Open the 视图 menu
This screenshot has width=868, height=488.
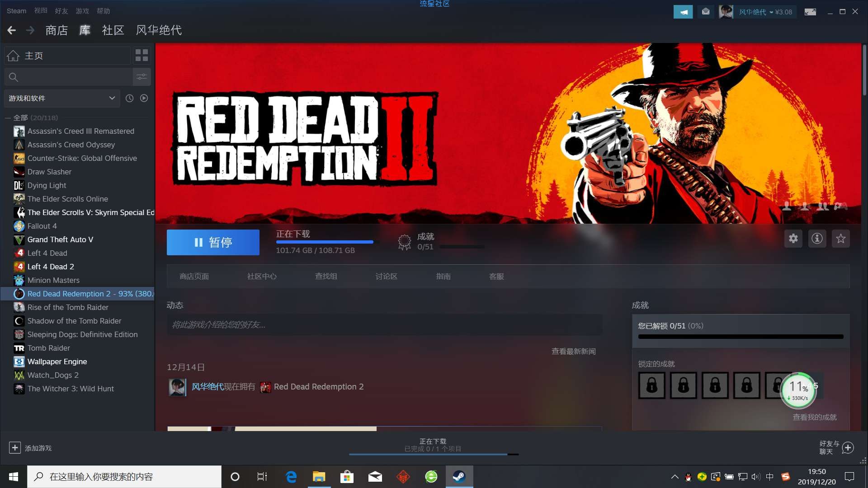point(41,11)
